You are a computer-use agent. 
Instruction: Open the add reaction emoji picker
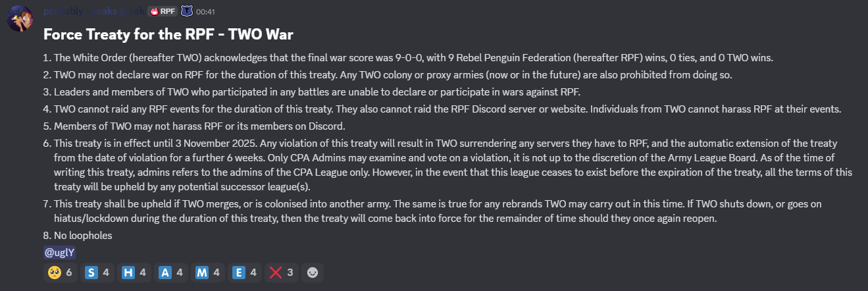click(x=313, y=272)
